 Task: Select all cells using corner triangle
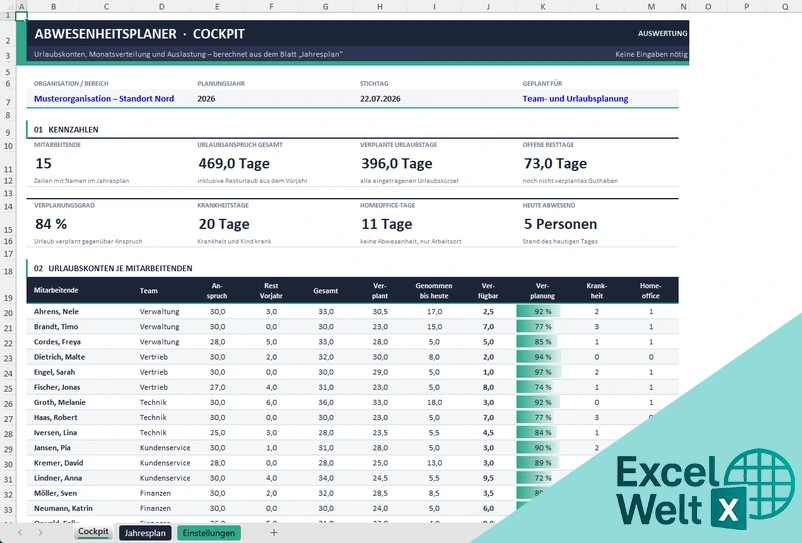8,6
